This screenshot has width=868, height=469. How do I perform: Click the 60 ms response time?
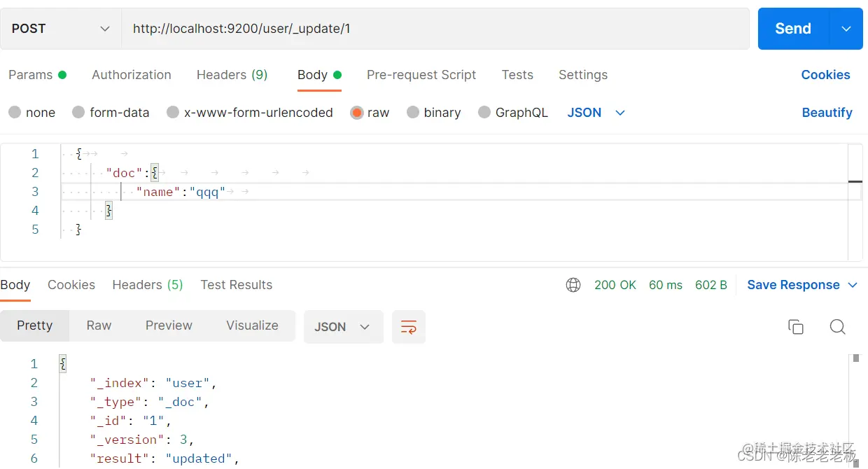tap(666, 285)
